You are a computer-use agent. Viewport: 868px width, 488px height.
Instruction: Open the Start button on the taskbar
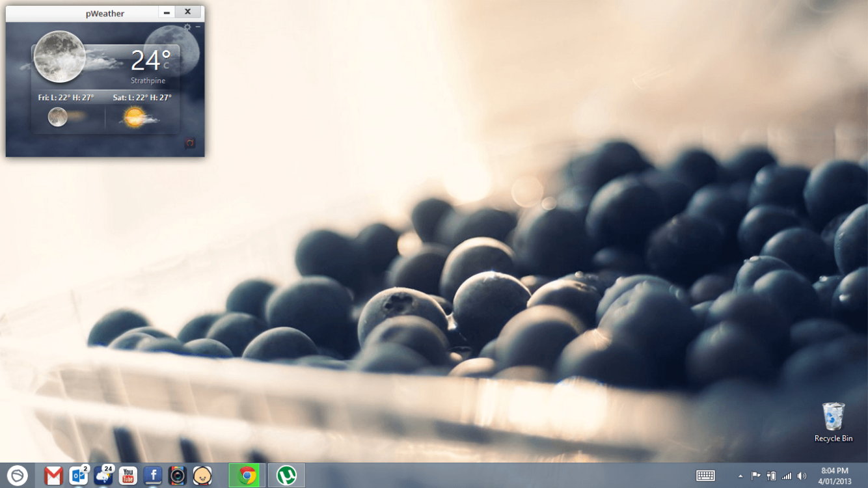point(17,476)
